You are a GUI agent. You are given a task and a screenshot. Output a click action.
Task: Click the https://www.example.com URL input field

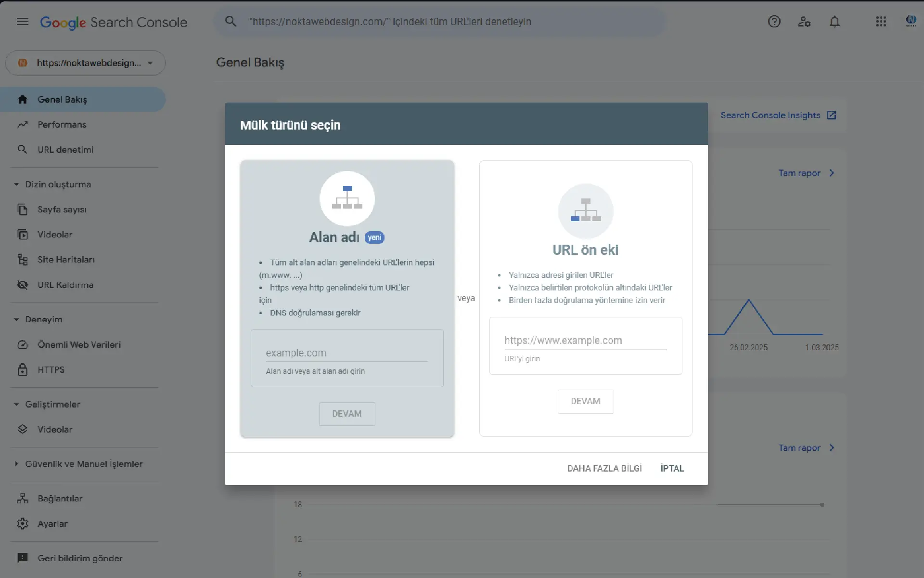[585, 341]
